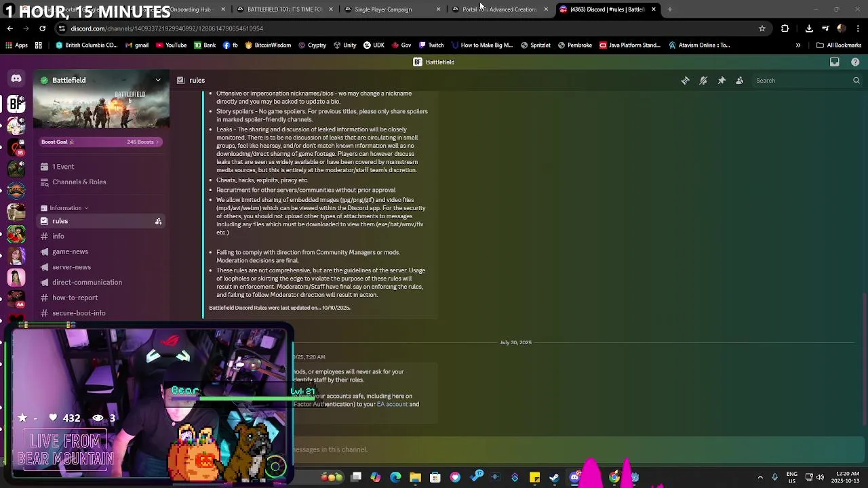The image size is (868, 488).
Task: Open All Bookmarks folder
Action: (839, 45)
